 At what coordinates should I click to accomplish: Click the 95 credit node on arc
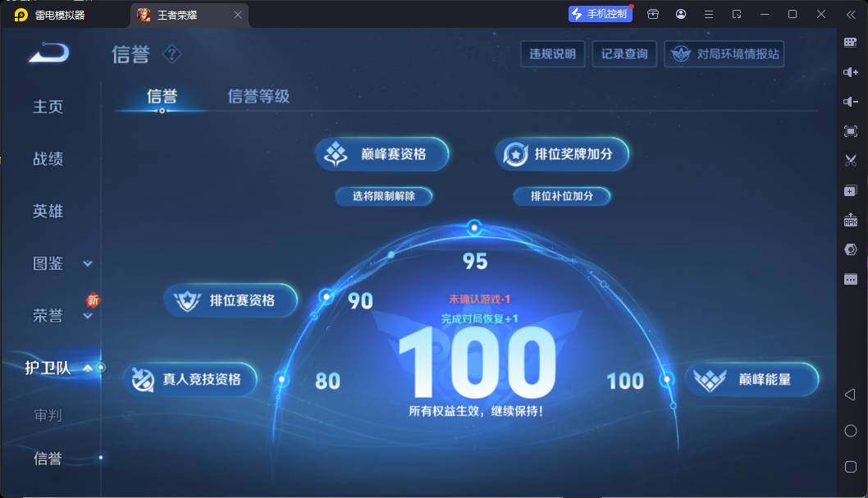click(x=474, y=227)
